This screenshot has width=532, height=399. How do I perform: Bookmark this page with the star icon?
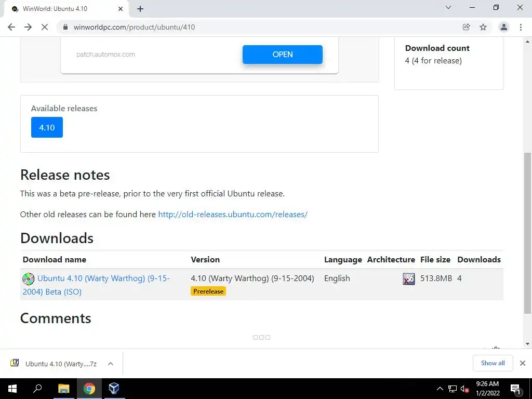click(483, 27)
